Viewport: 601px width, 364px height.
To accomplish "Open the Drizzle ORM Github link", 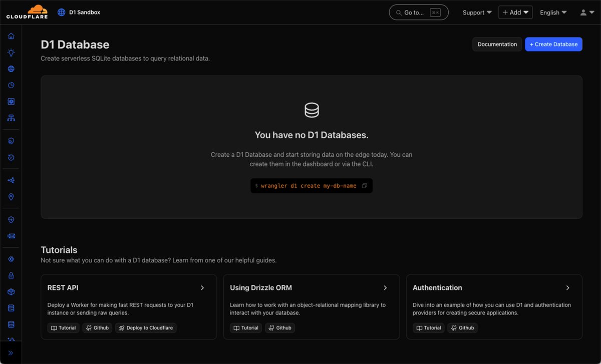I will (x=280, y=328).
